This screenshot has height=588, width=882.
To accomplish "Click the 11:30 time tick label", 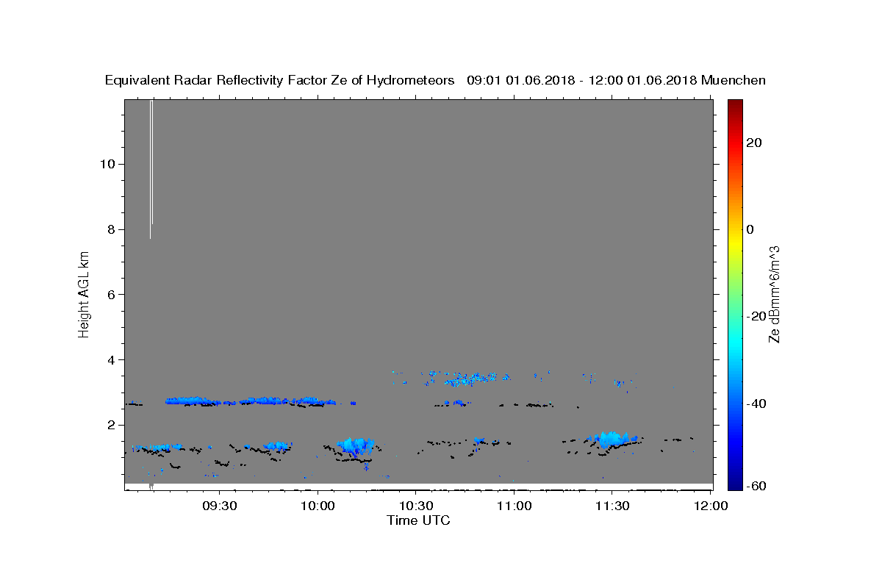I will click(612, 506).
